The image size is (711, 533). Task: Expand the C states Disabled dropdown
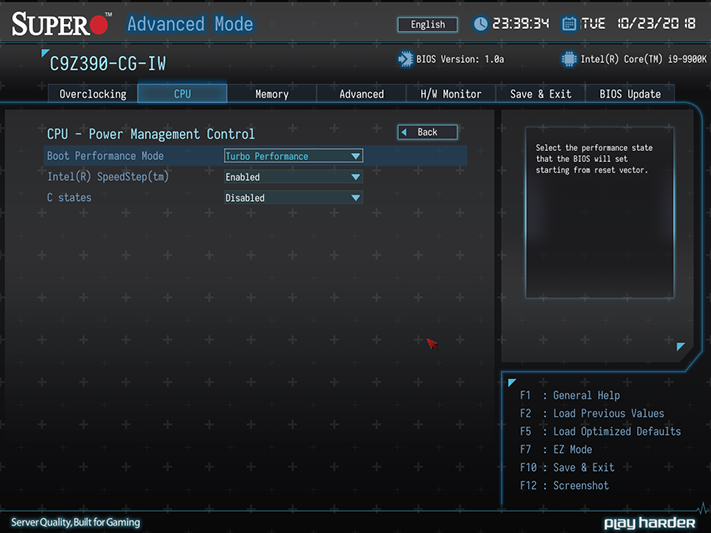[x=293, y=198]
